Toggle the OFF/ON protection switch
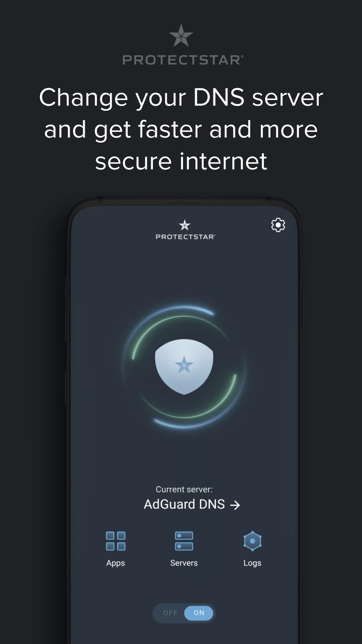 pos(184,613)
